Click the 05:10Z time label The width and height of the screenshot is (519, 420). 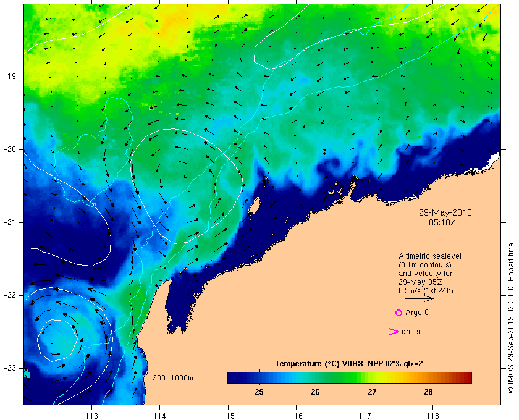[x=442, y=222]
